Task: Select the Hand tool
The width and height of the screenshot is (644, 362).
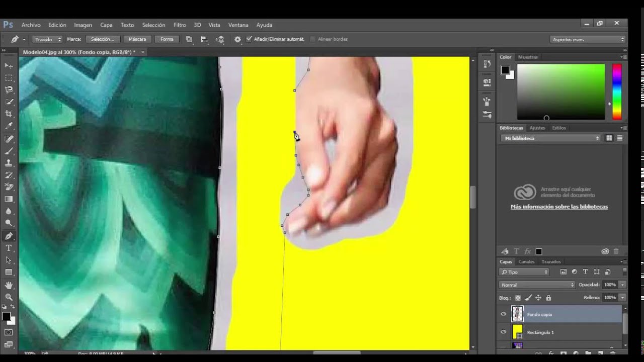Action: [x=9, y=285]
